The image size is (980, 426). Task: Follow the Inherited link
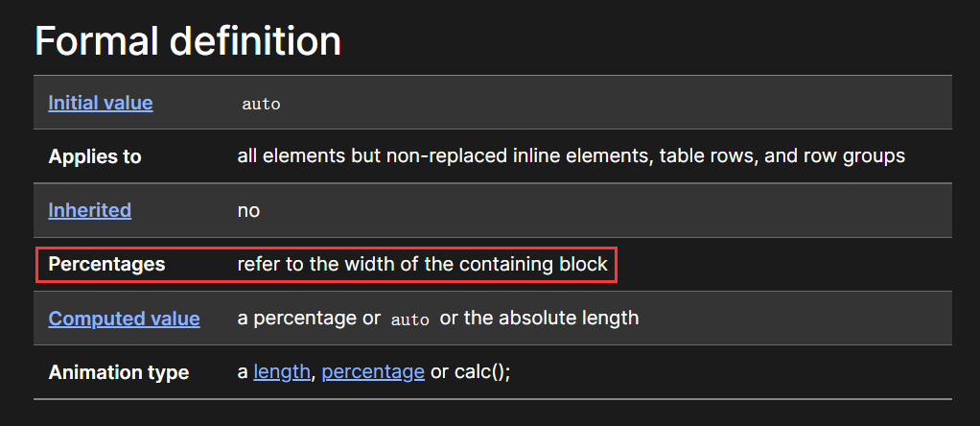click(90, 210)
